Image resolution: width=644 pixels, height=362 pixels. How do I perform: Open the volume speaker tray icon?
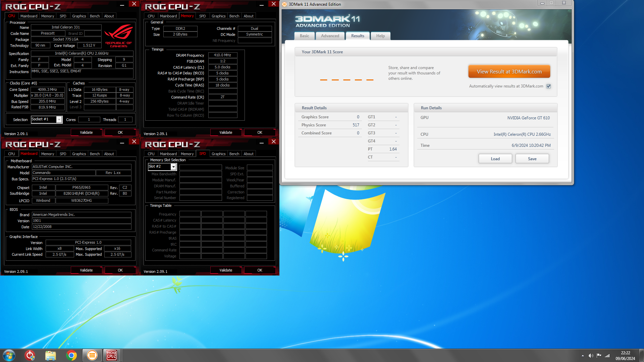coord(591,356)
